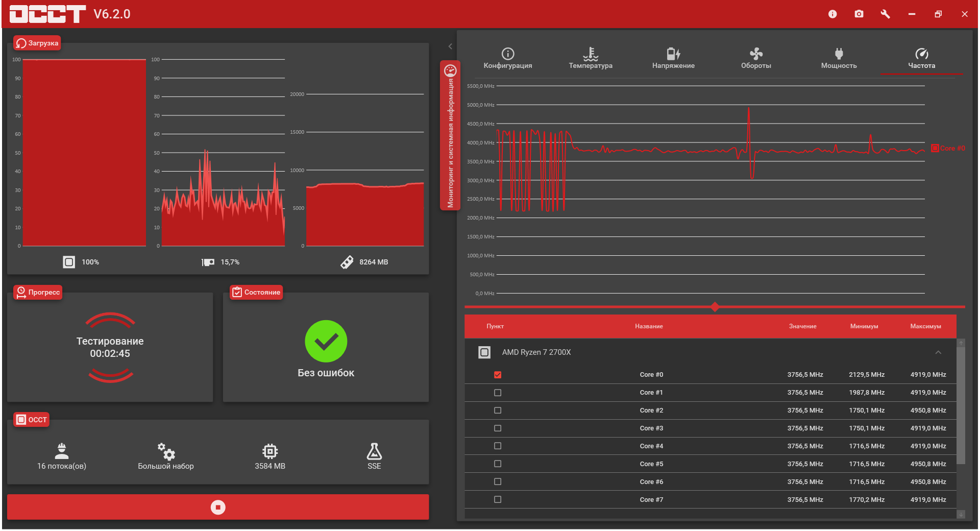The image size is (980, 531).
Task: Click the Пункт column header
Action: tap(495, 326)
